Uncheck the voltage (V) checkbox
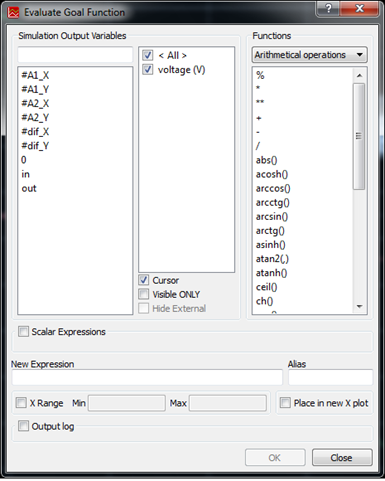Screen dimensions: 385x481 coord(148,69)
